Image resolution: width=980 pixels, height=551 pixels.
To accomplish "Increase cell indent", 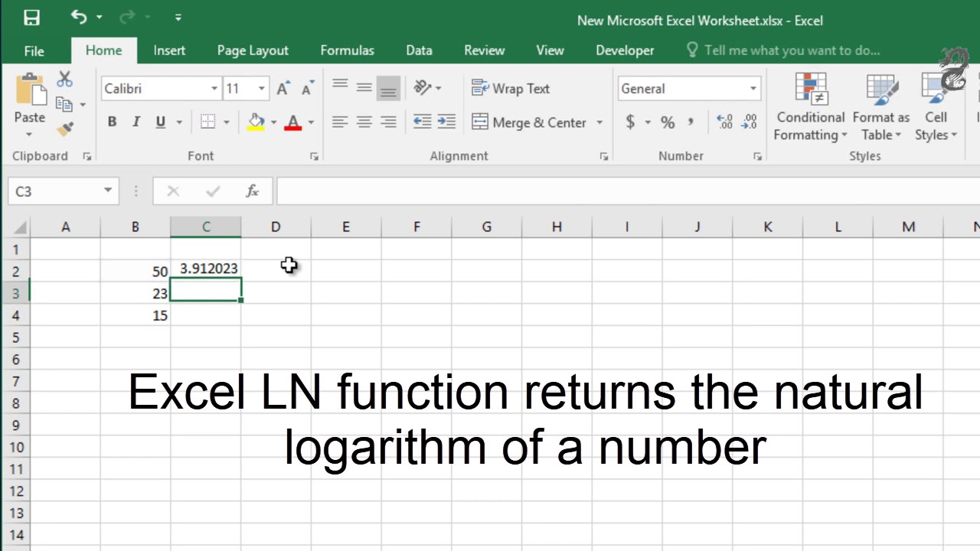I will tap(446, 122).
